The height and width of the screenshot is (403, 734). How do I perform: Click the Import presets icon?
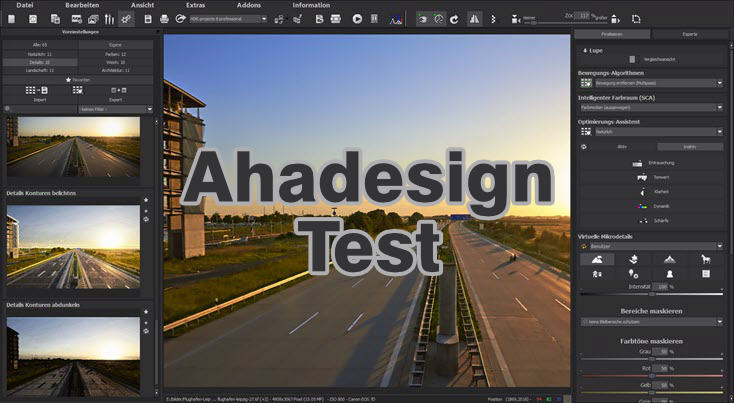37,90
